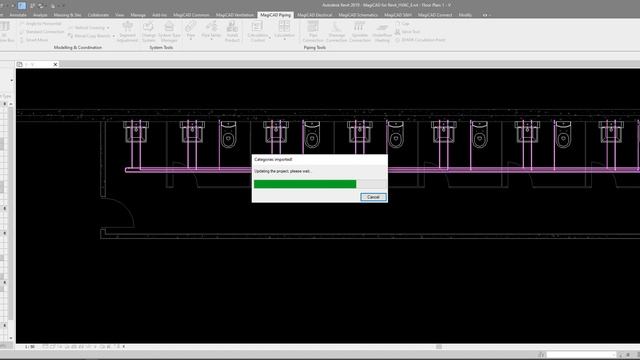Click the view scale in view control bar
Screen dimensions: 640x360
point(29,347)
